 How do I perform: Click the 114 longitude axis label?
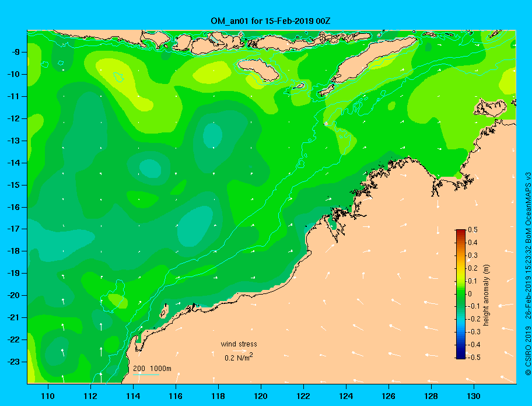133,396
